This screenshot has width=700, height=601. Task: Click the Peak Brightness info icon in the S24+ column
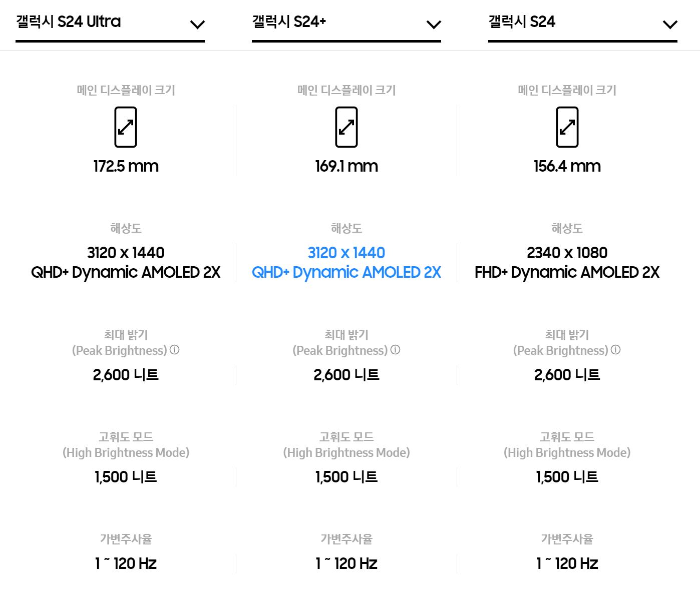pyautogui.click(x=396, y=350)
